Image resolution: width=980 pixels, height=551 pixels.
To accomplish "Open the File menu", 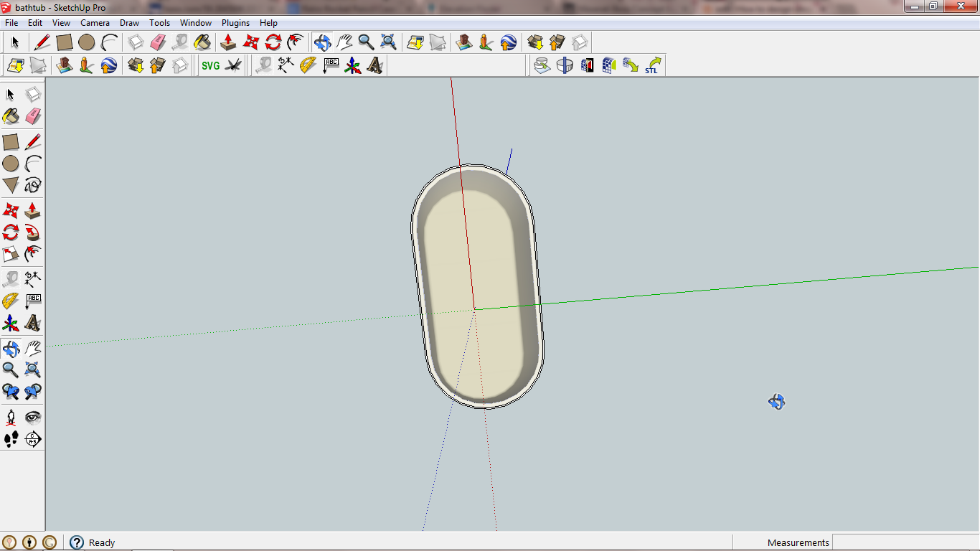I will coord(11,23).
